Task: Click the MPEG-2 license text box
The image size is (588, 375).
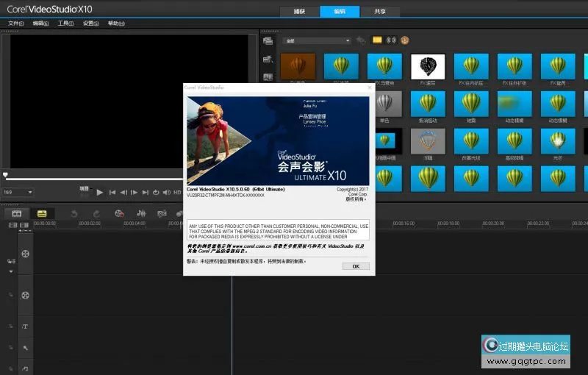Action: coord(279,230)
